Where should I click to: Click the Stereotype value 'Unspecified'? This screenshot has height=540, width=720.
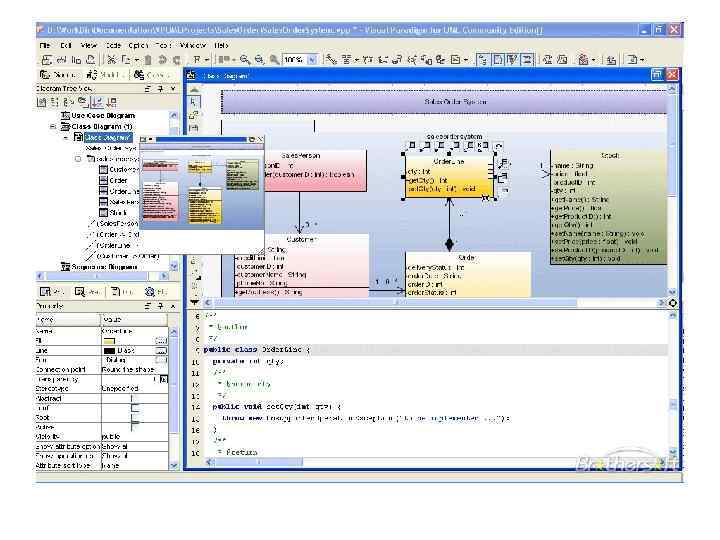pyautogui.click(x=120, y=388)
